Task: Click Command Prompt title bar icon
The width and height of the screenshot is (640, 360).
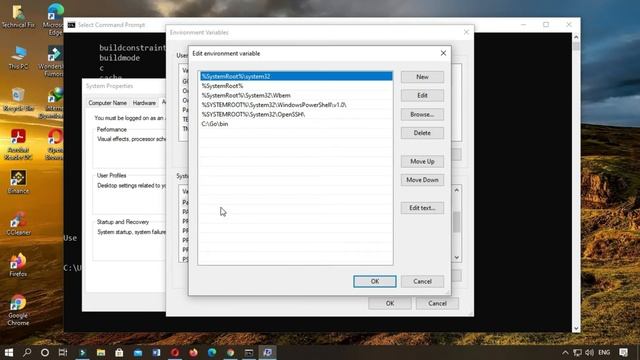Action: (x=71, y=25)
